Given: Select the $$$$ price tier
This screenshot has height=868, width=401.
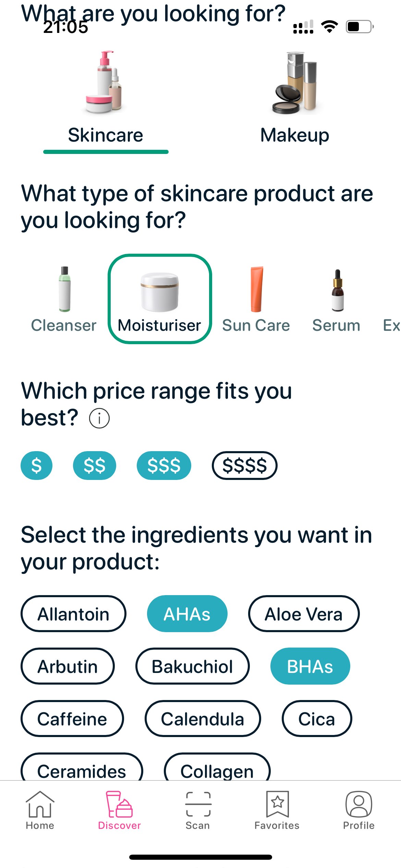Looking at the screenshot, I should coord(244,465).
